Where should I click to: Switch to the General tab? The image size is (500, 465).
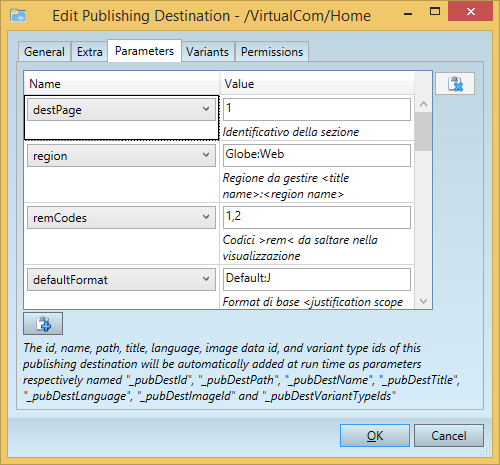click(44, 52)
